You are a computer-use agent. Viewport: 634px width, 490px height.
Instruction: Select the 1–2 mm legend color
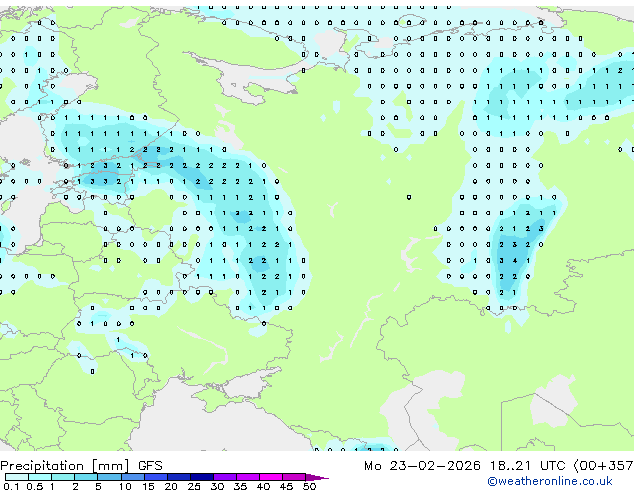point(63,477)
